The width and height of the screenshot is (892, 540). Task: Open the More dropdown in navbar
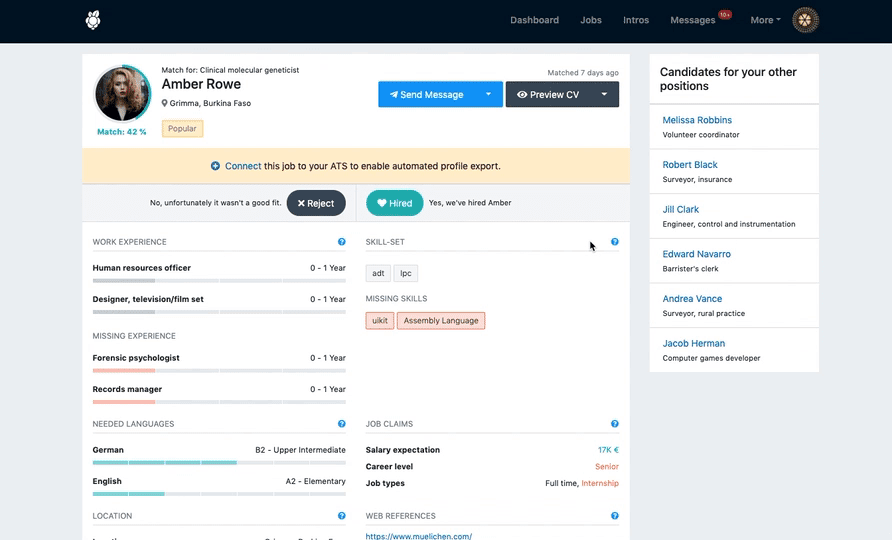coord(765,20)
